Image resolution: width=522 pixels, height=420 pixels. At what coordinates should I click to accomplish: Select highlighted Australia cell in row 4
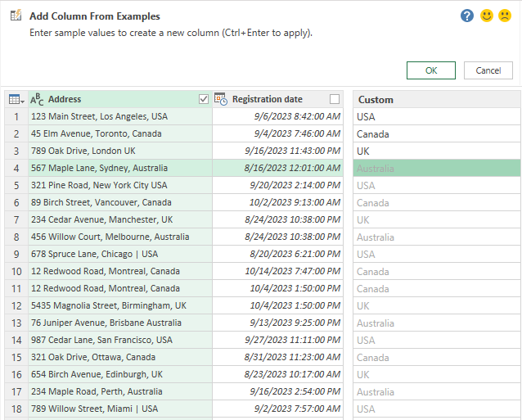(436, 168)
